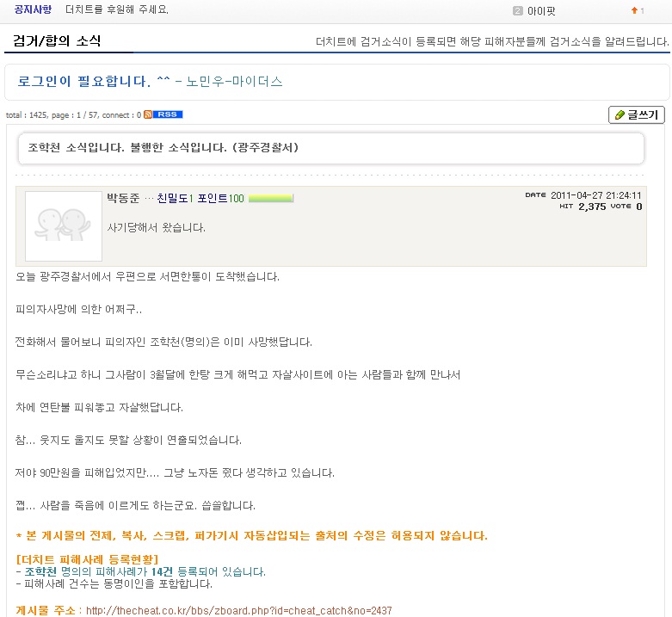This screenshot has height=617, width=672.
Task: Click the author name 박동준
Action: tap(123, 198)
